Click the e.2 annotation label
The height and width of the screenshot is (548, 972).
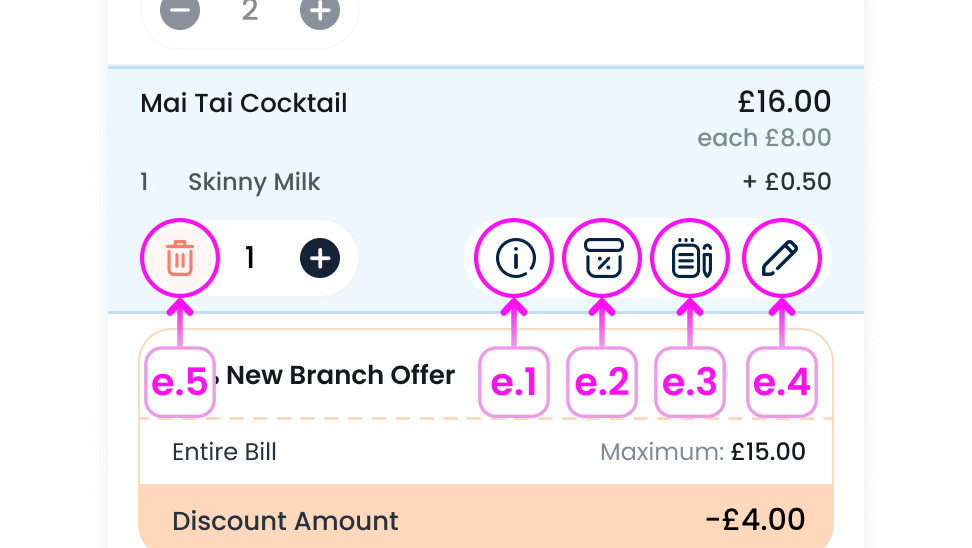602,382
